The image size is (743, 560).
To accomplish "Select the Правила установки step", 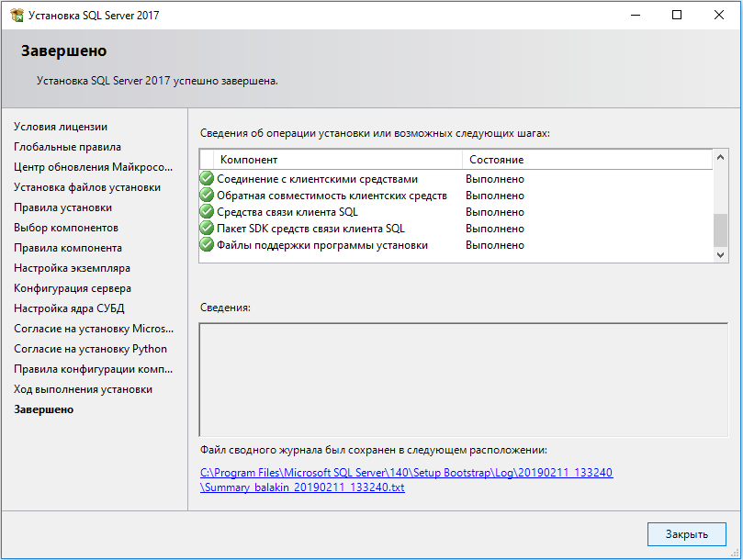I will pyautogui.click(x=63, y=207).
